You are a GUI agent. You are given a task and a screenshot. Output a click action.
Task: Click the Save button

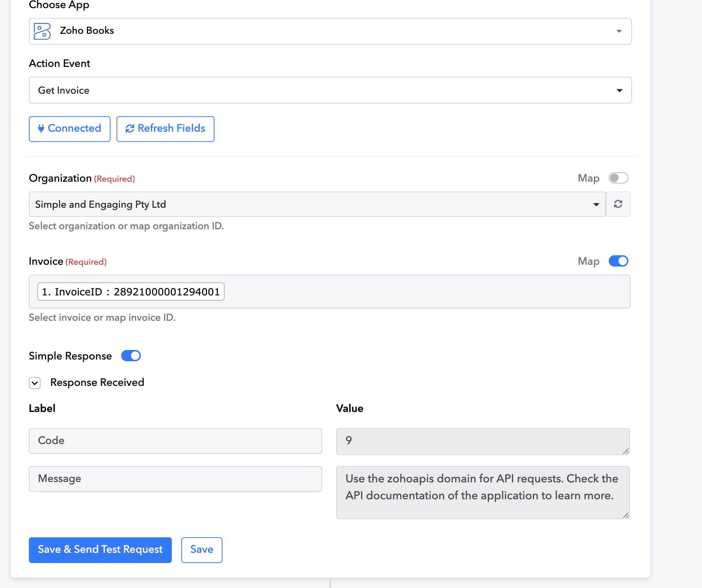202,550
